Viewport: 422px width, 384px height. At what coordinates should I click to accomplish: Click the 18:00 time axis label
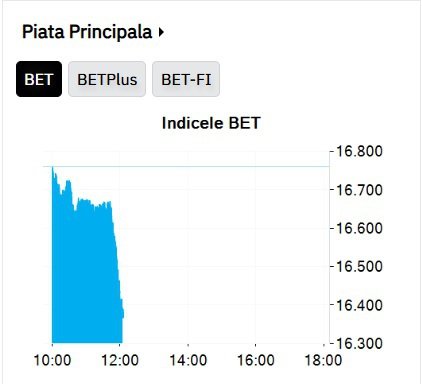(323, 360)
